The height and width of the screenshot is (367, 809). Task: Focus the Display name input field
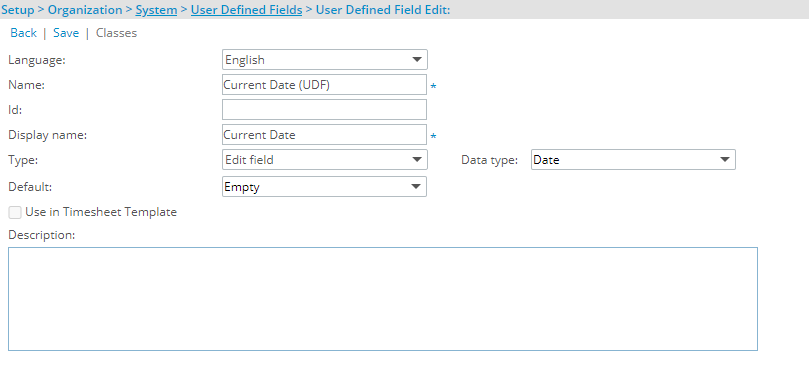coord(325,135)
